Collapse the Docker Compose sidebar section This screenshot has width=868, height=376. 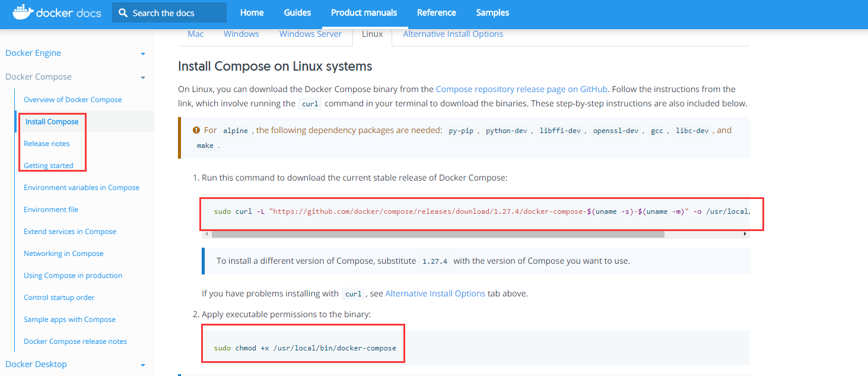[x=143, y=78]
